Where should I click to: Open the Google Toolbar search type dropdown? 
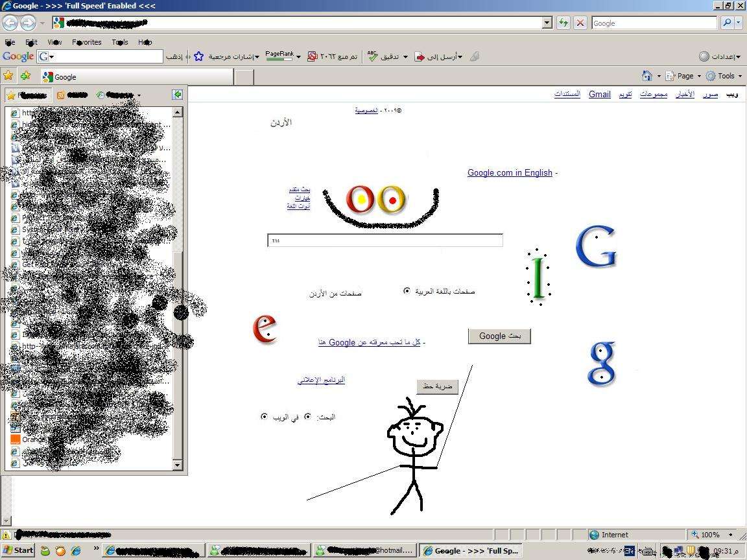click(x=46, y=56)
